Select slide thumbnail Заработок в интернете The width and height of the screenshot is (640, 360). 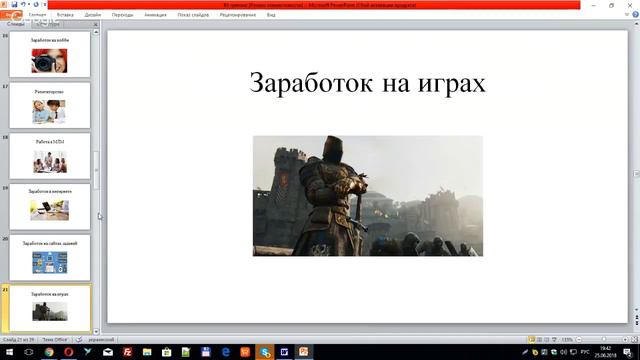(50, 207)
